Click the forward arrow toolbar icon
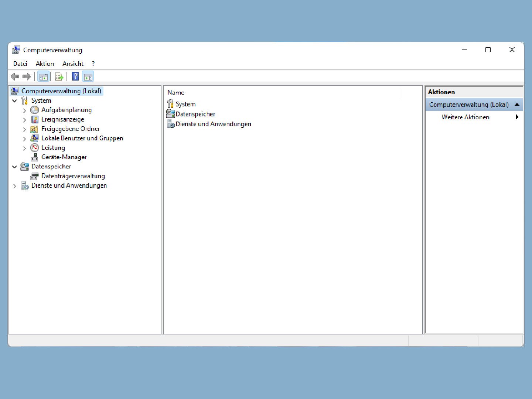Viewport: 532px width, 399px height. tap(27, 77)
